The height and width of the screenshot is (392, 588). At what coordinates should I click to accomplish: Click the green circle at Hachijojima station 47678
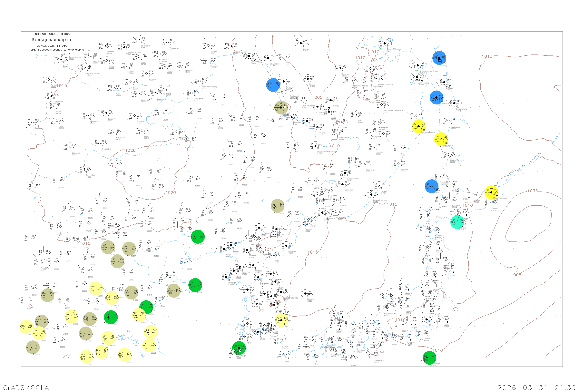coord(429,358)
